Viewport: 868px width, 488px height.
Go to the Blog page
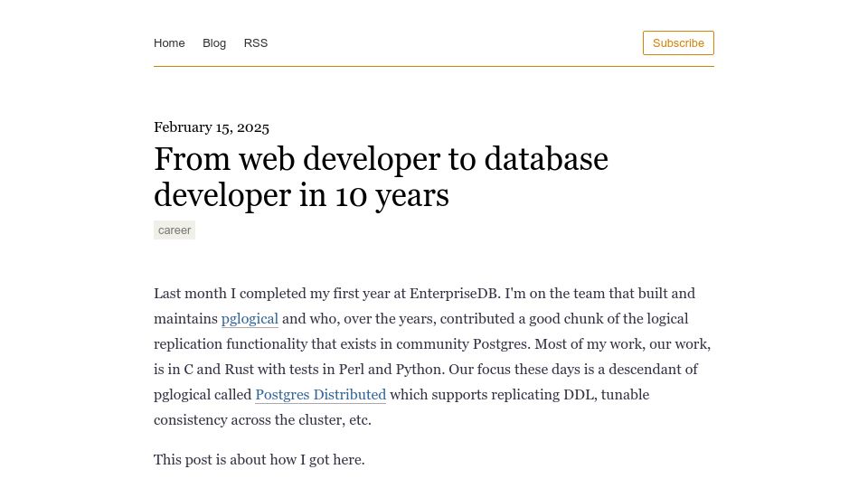(214, 43)
